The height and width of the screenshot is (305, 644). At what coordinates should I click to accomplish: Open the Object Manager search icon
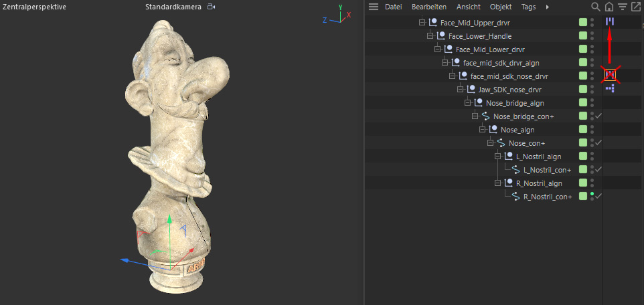pyautogui.click(x=595, y=7)
